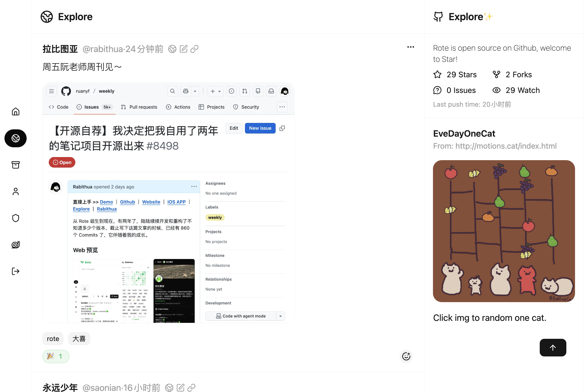584x392 pixels.
Task: Click the edit icon on 拉比图亚's post
Action: pos(183,49)
